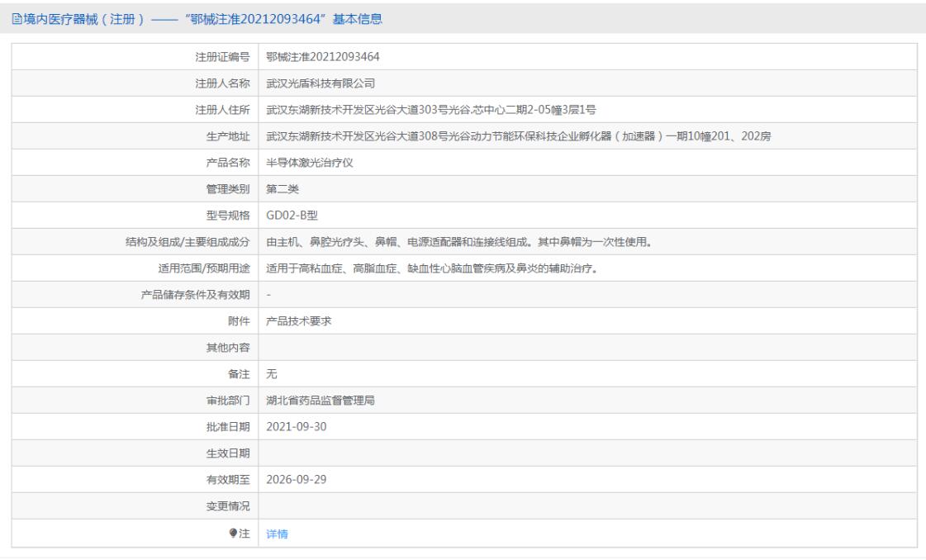Click the 审批部门 label
The image size is (926, 560).
coord(228,401)
